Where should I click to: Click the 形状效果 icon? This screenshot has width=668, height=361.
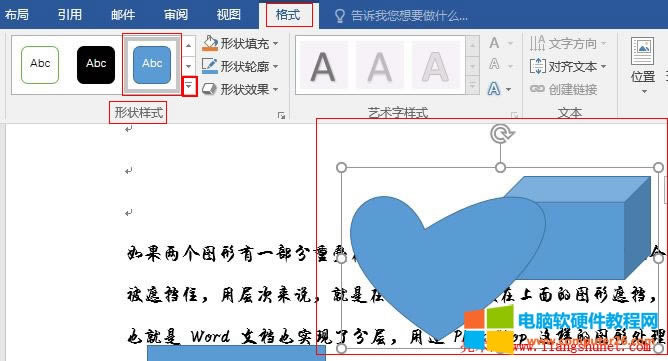tap(210, 89)
